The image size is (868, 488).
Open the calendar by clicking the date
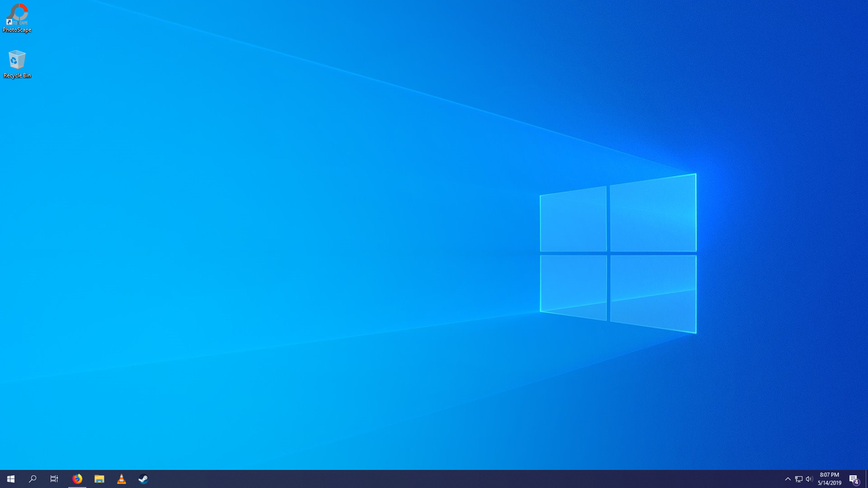click(829, 482)
